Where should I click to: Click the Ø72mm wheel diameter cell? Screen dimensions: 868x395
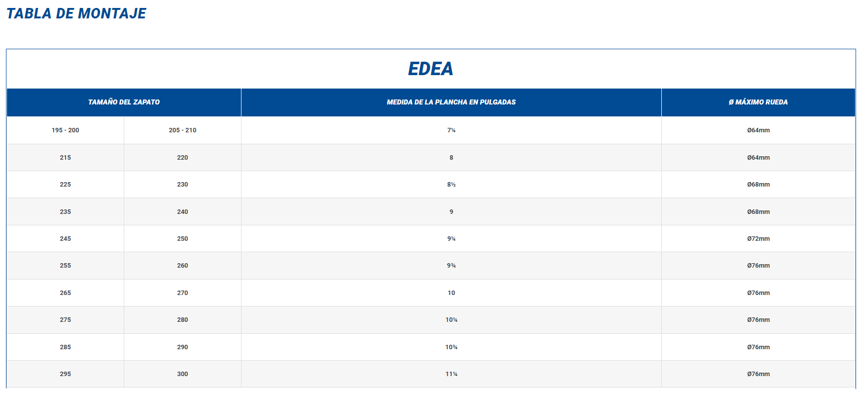point(758,239)
